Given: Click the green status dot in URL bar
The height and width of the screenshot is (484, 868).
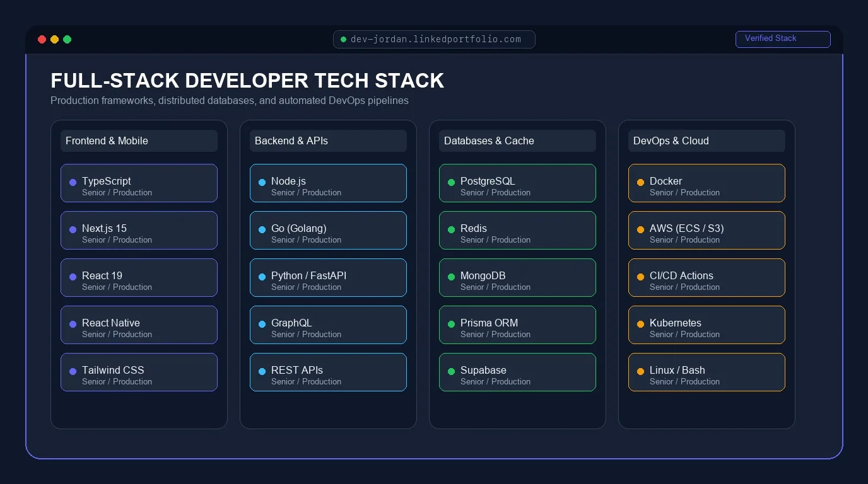Looking at the screenshot, I should click(343, 40).
